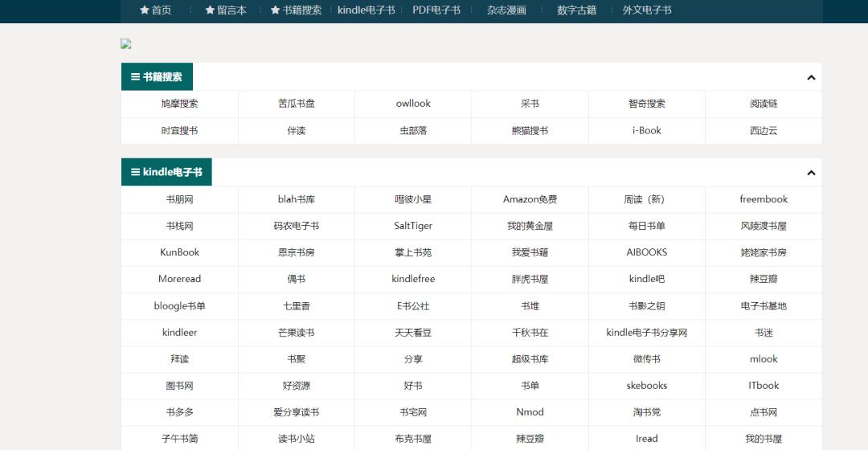The width and height of the screenshot is (868, 450).
Task: Open the Moreread link
Action: click(x=179, y=279)
